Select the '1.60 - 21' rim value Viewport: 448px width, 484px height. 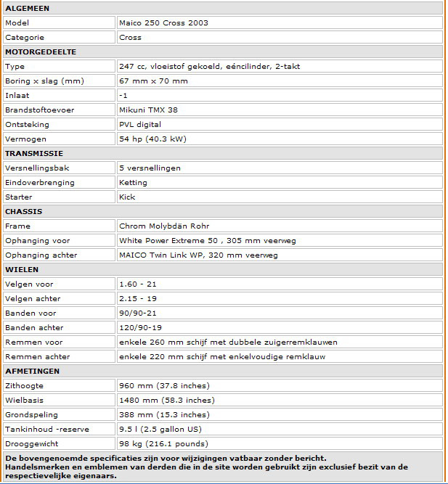138,284
